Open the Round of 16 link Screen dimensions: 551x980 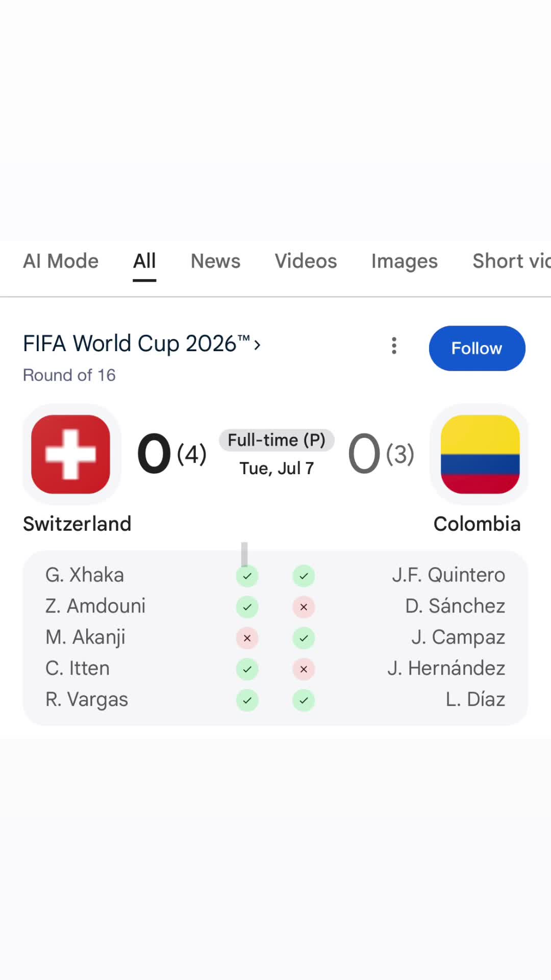pos(69,375)
